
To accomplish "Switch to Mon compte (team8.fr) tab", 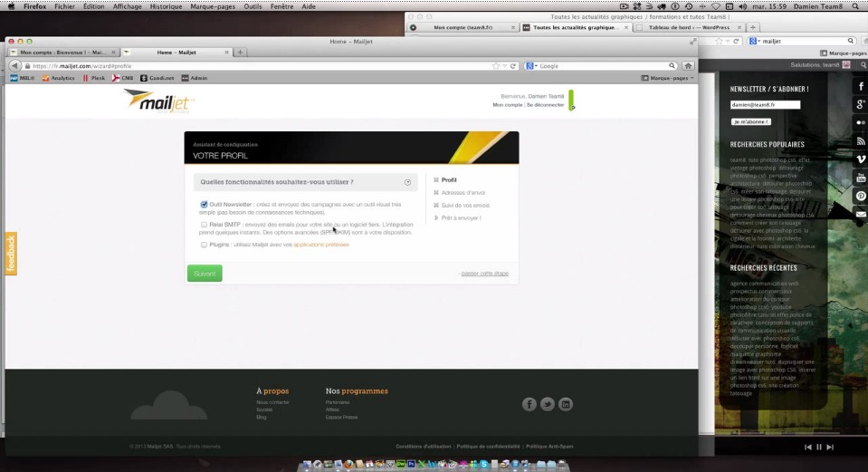I will [x=463, y=27].
